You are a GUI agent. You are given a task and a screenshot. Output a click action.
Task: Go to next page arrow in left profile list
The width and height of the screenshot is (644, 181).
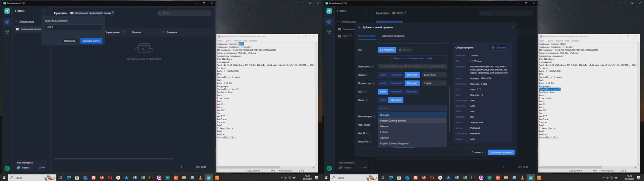pyautogui.click(x=189, y=167)
